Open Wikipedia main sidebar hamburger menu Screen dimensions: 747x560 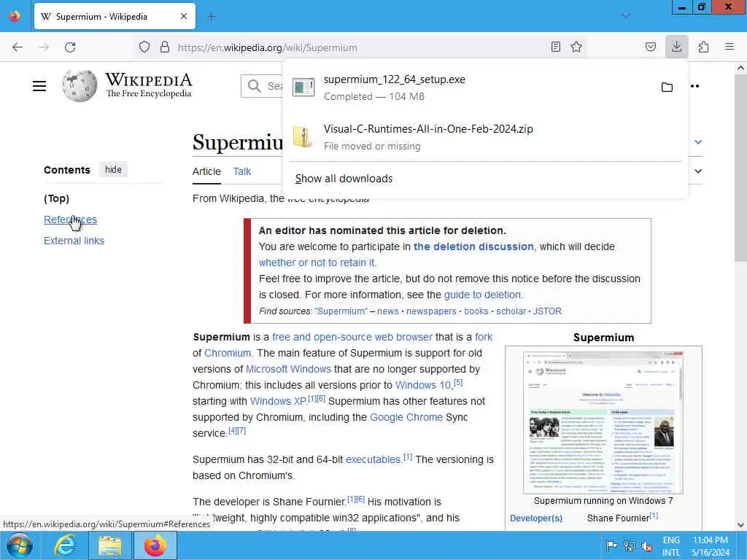click(39, 86)
